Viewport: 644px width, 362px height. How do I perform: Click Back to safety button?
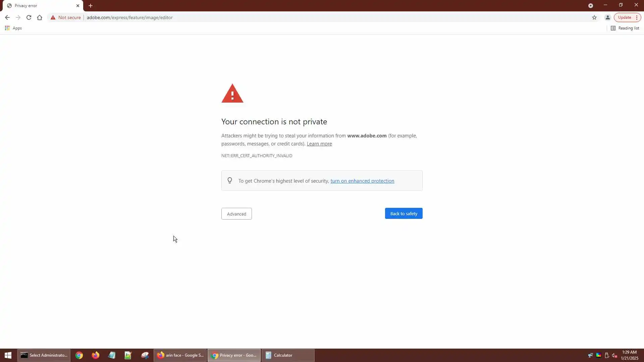click(x=404, y=214)
